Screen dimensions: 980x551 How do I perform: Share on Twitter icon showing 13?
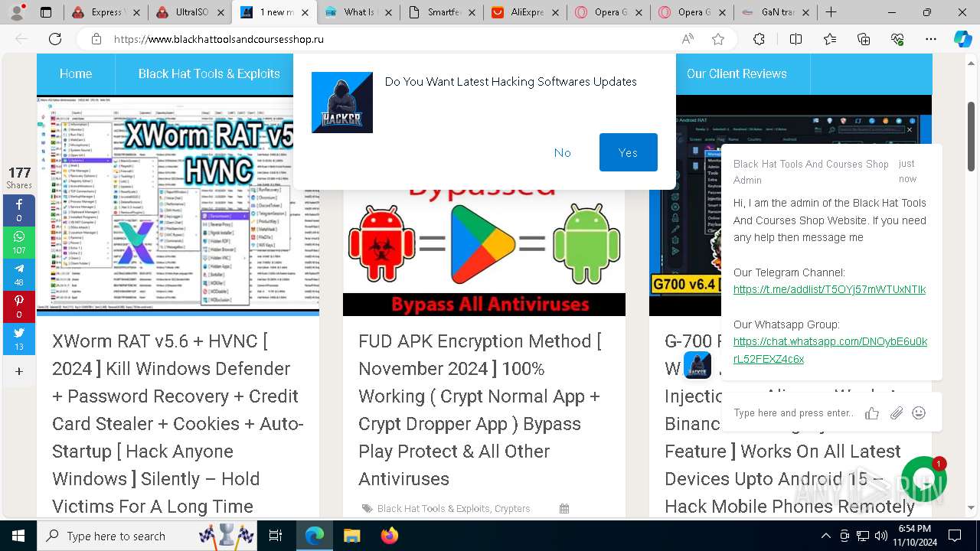(19, 339)
